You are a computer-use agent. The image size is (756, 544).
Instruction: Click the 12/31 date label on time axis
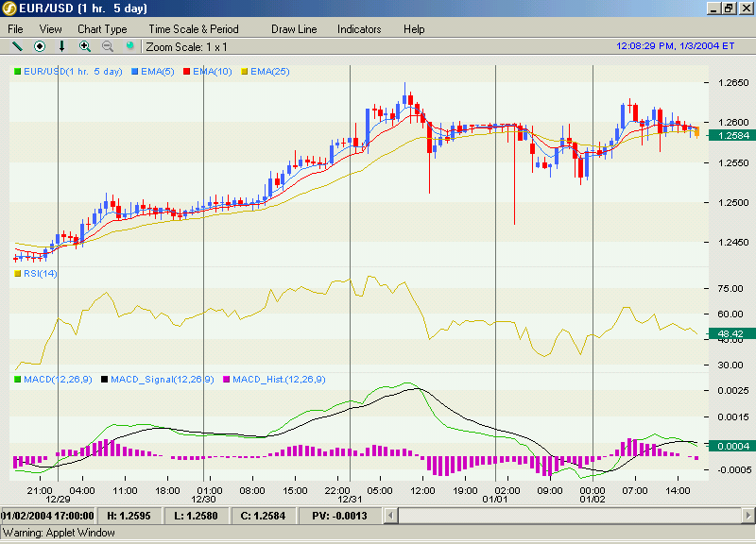(350, 500)
